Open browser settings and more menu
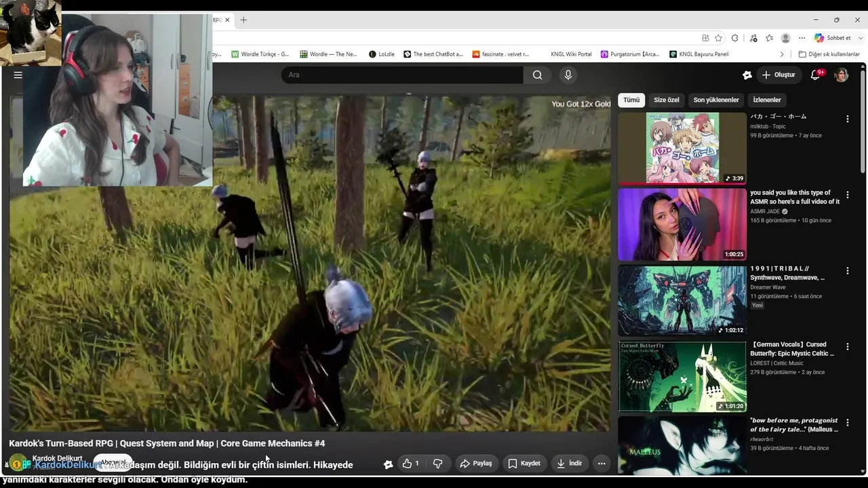 (802, 38)
